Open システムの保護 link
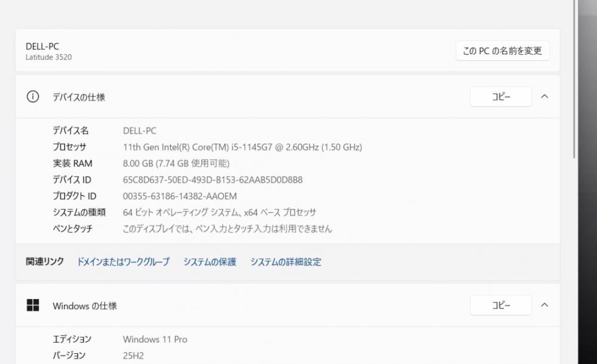Screen dimensions: 597x364 tap(210, 261)
